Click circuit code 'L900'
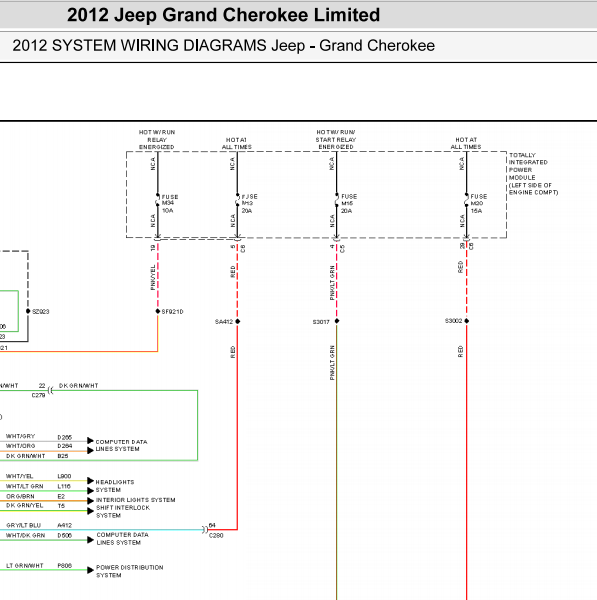This screenshot has height=600, width=597. (64, 476)
